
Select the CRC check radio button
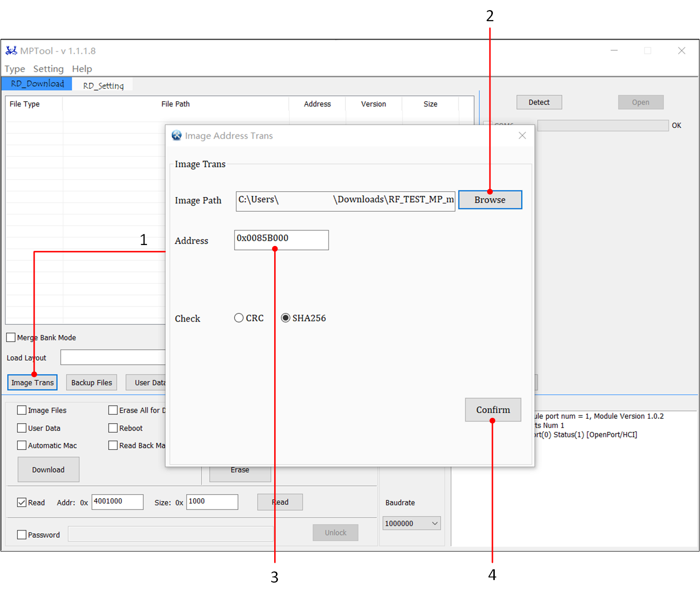239,318
